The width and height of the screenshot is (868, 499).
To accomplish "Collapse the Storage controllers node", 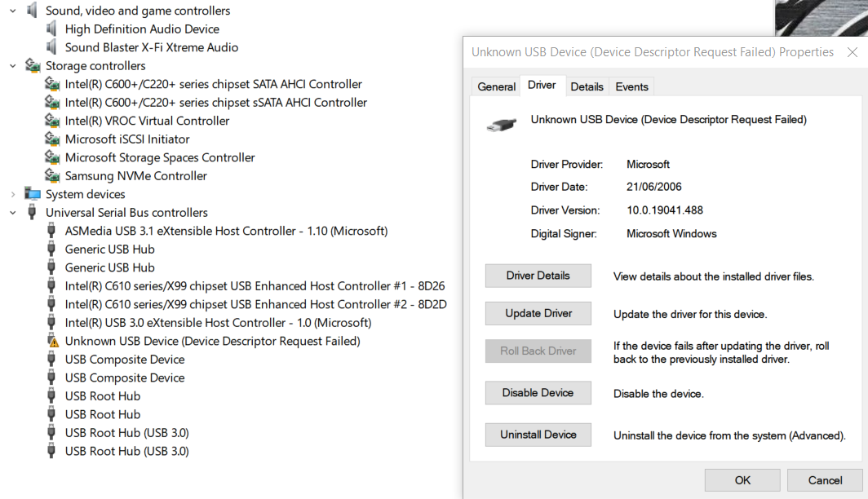I will coord(13,66).
